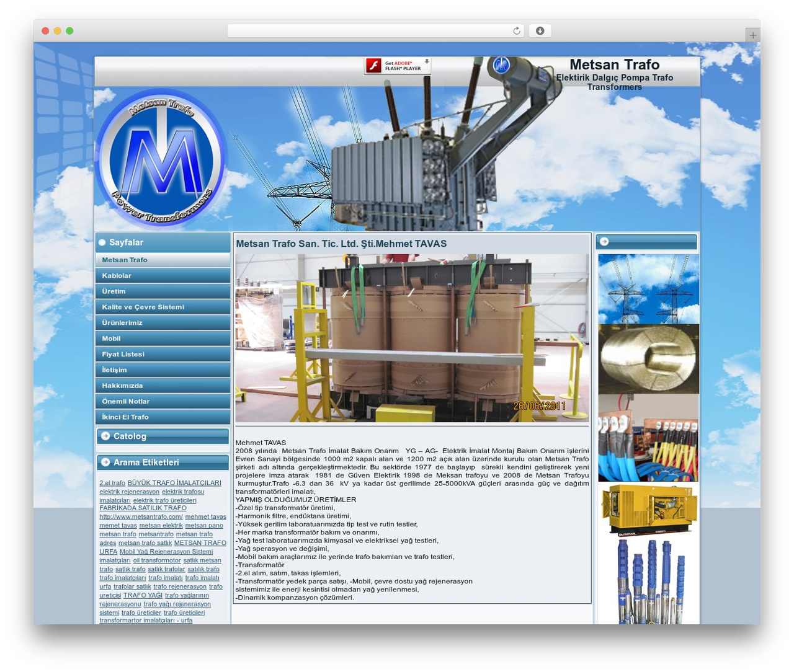The width and height of the screenshot is (794, 672).
Task: Click the blue submersible pumps thumbnail
Action: pos(648,581)
